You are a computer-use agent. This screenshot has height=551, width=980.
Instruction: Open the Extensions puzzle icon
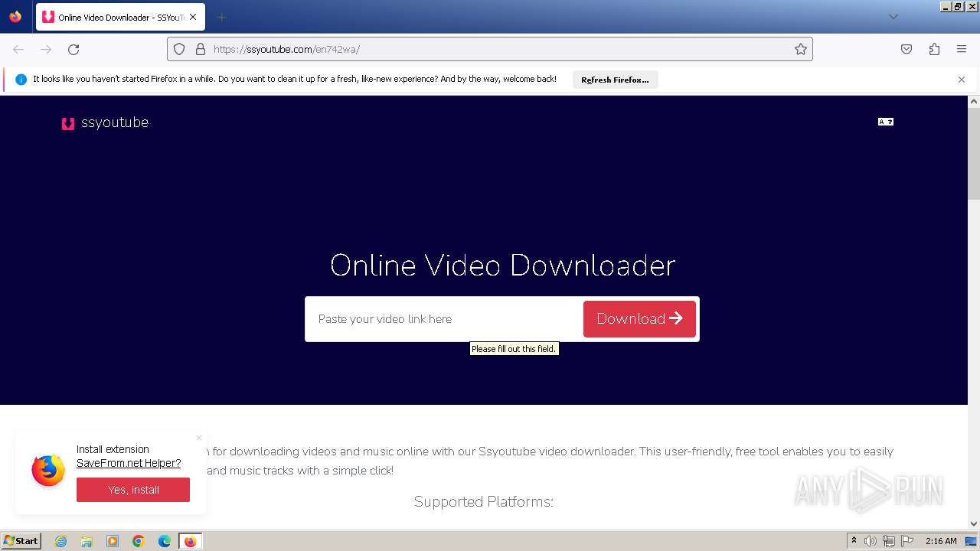tap(934, 49)
